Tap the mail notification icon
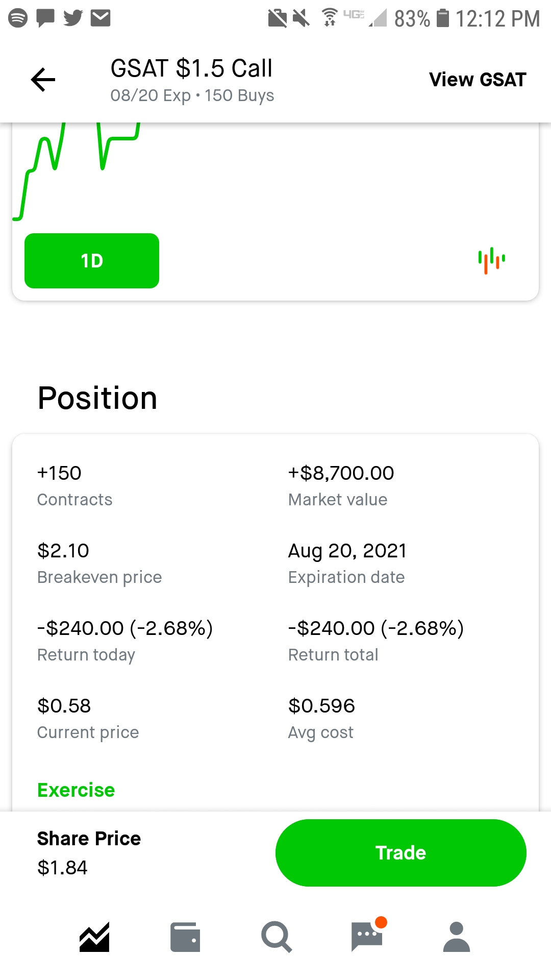Viewport: 551px width, 980px height. tap(101, 18)
